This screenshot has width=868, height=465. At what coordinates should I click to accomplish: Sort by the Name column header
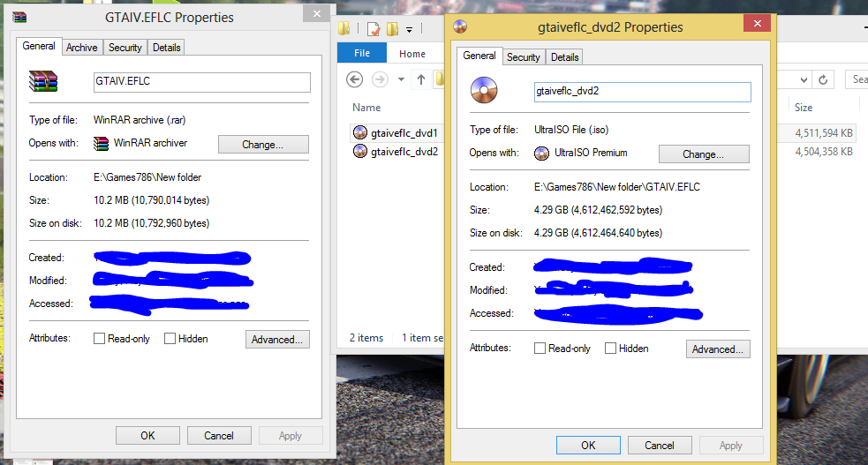(x=366, y=108)
